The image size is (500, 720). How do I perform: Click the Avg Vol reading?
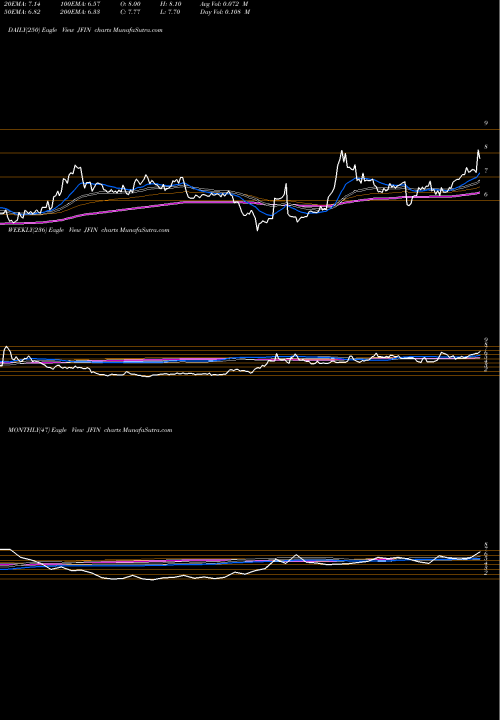[224, 3]
